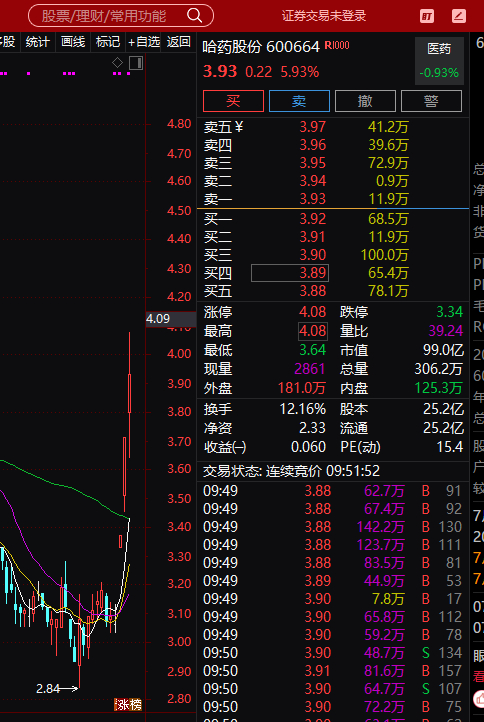Click 换手 value 12.16%

point(303,409)
